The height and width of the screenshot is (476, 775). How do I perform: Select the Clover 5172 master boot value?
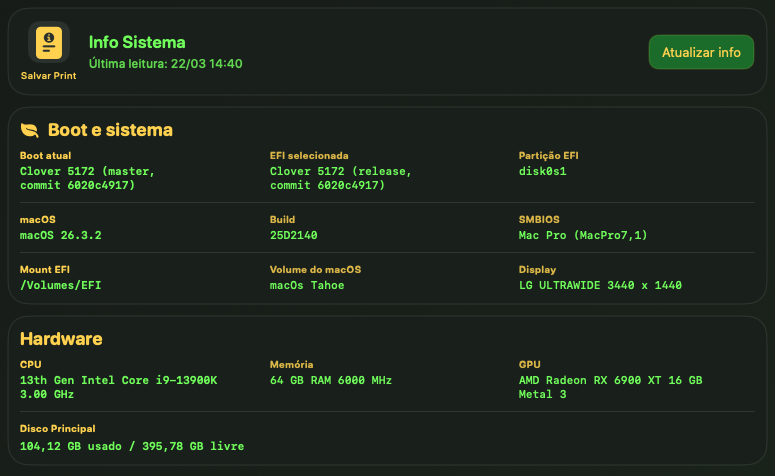click(87, 178)
